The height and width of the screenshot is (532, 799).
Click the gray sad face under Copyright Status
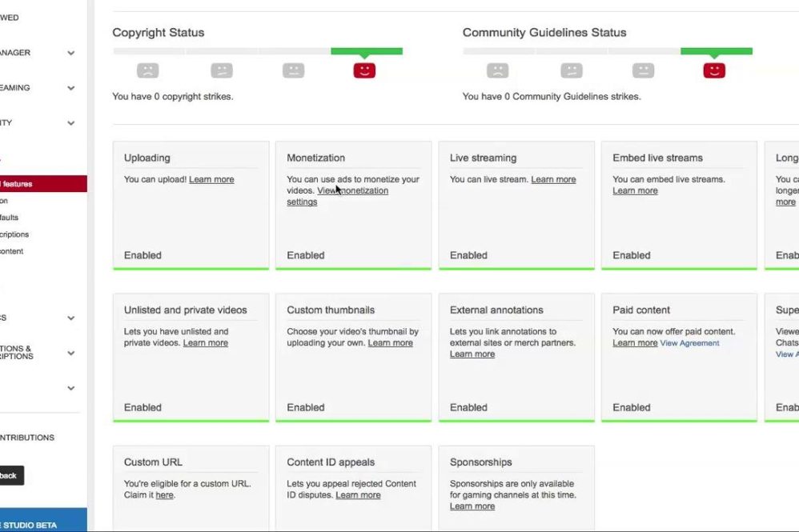click(x=147, y=70)
